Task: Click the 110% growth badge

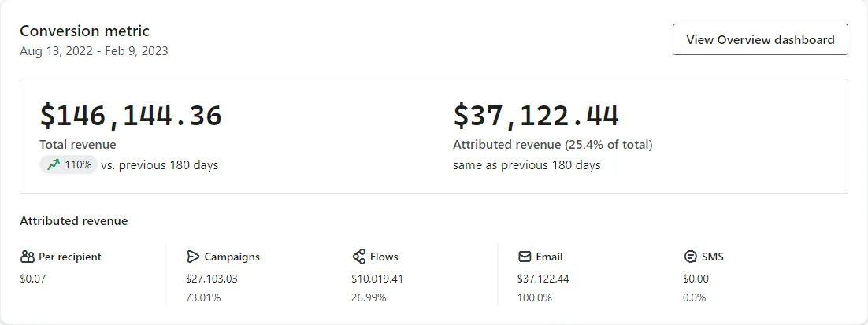Action: [x=69, y=164]
